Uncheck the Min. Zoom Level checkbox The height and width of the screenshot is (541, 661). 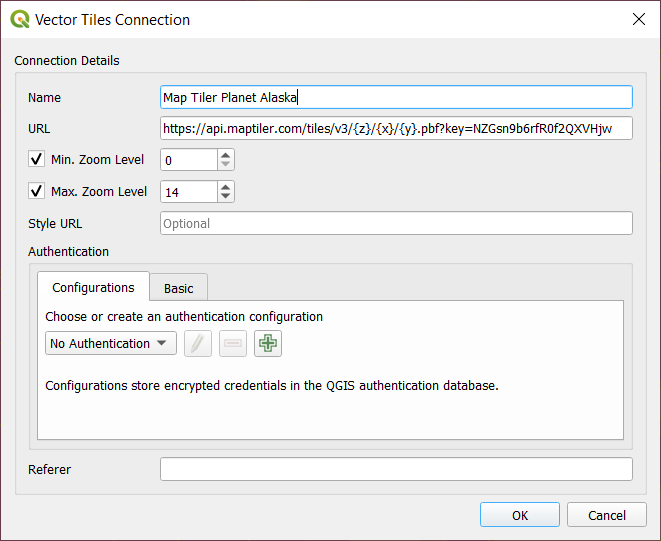pos(37,160)
